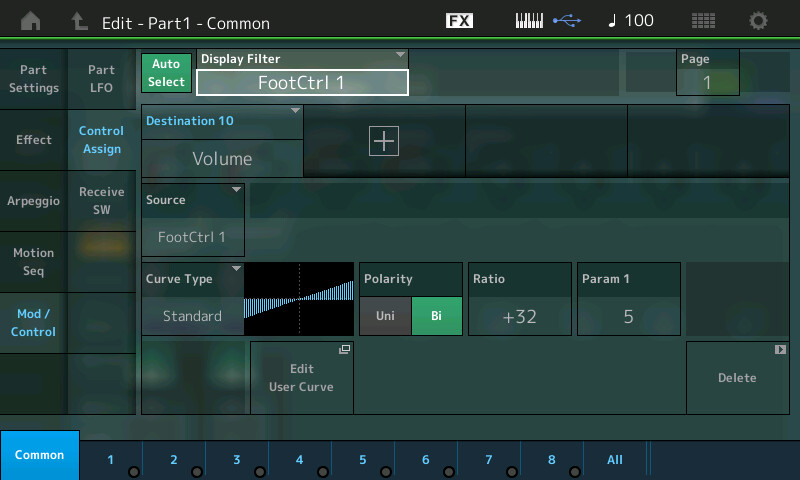This screenshot has height=480, width=800.
Task: Switch to Element 6 tab
Action: click(426, 460)
